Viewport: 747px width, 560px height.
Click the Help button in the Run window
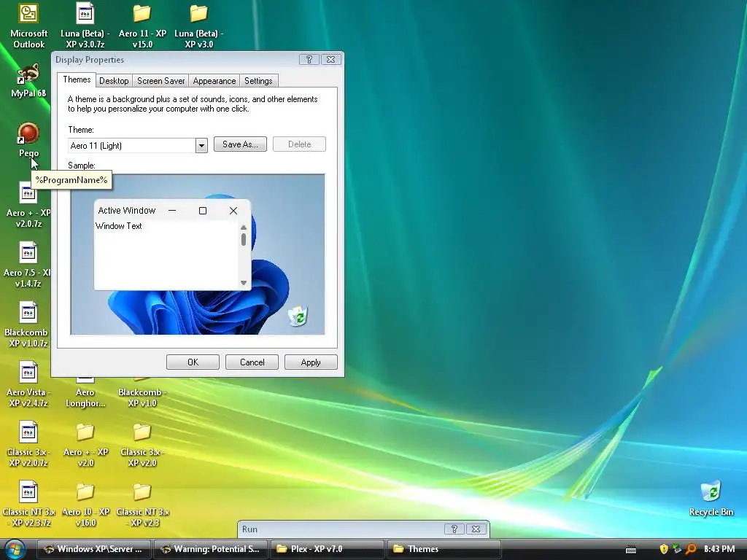[x=454, y=529]
